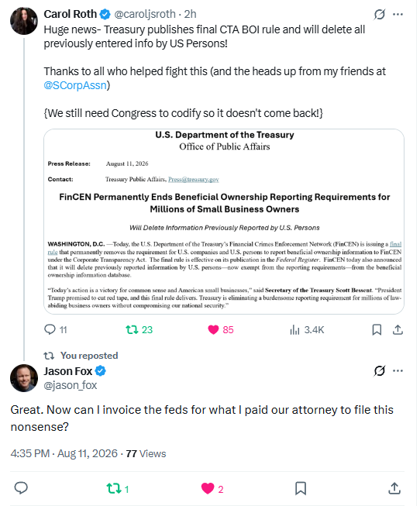
Task: Open Grok icon on Jason Fox's post
Action: [x=380, y=371]
